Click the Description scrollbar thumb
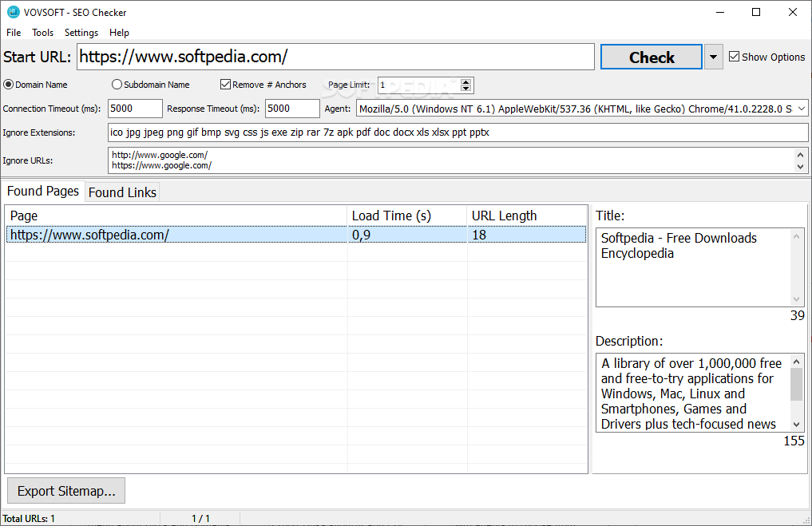Screen dimensions: 812x526 (797, 384)
